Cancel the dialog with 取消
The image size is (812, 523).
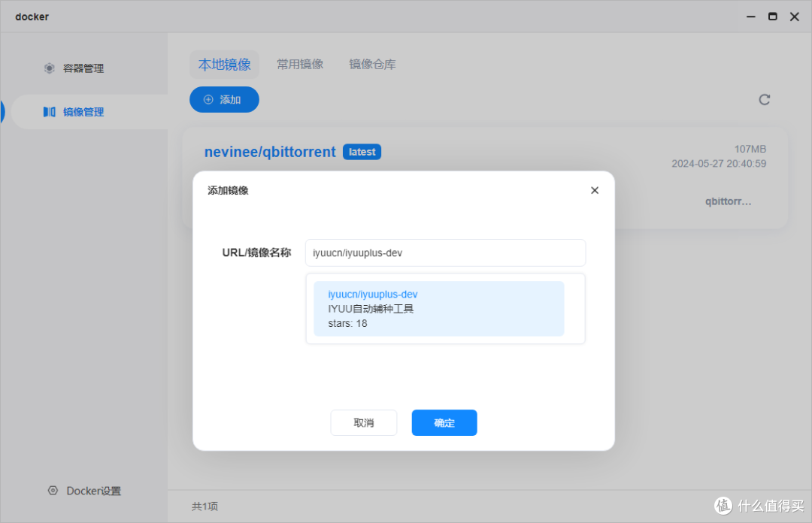[x=364, y=422]
